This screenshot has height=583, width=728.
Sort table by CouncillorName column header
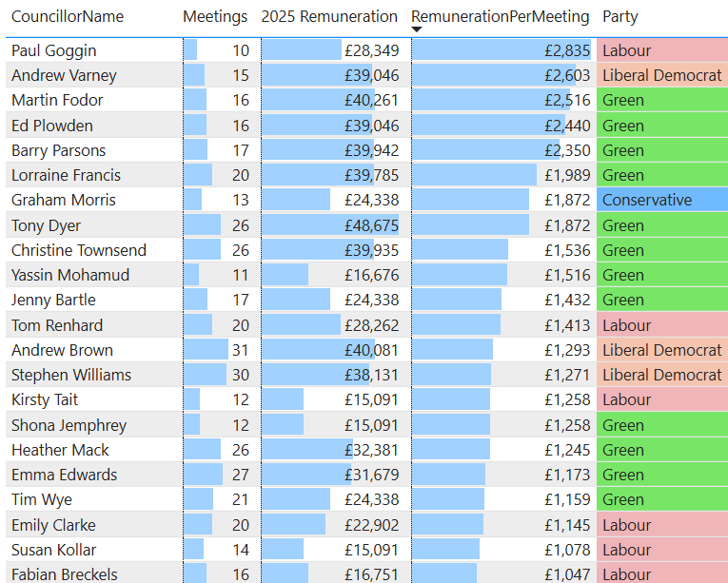(x=68, y=16)
